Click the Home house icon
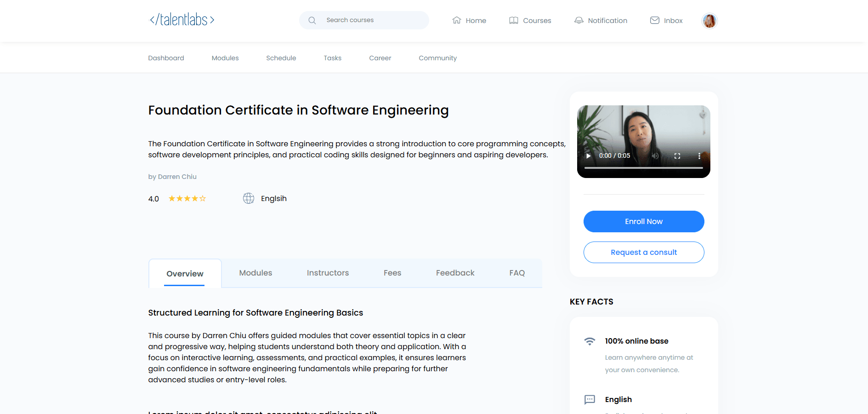This screenshot has width=868, height=414. point(456,20)
